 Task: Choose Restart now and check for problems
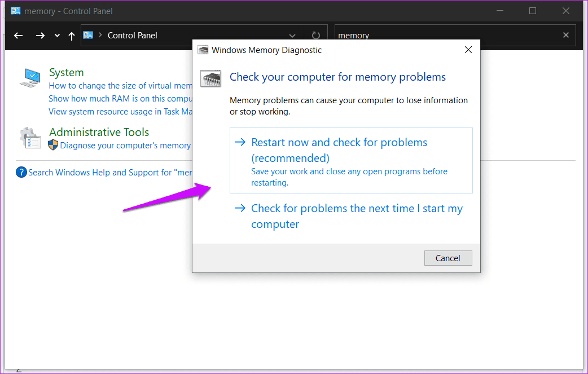tap(351, 160)
